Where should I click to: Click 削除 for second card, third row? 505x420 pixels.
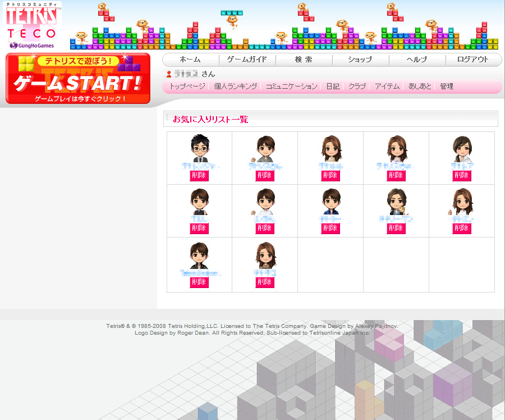click(264, 282)
